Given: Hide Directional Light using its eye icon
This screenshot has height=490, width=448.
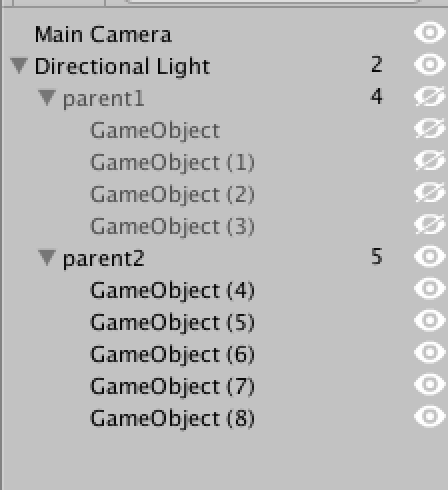Looking at the screenshot, I should pyautogui.click(x=430, y=64).
